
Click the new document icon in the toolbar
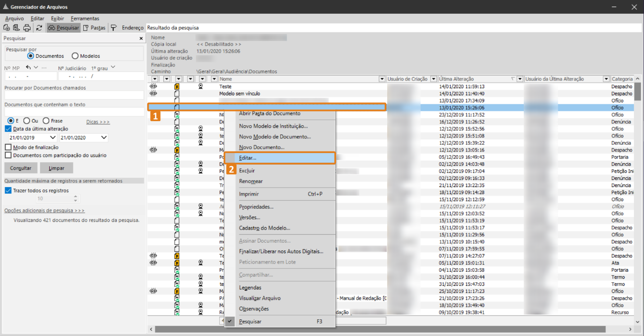(7, 28)
